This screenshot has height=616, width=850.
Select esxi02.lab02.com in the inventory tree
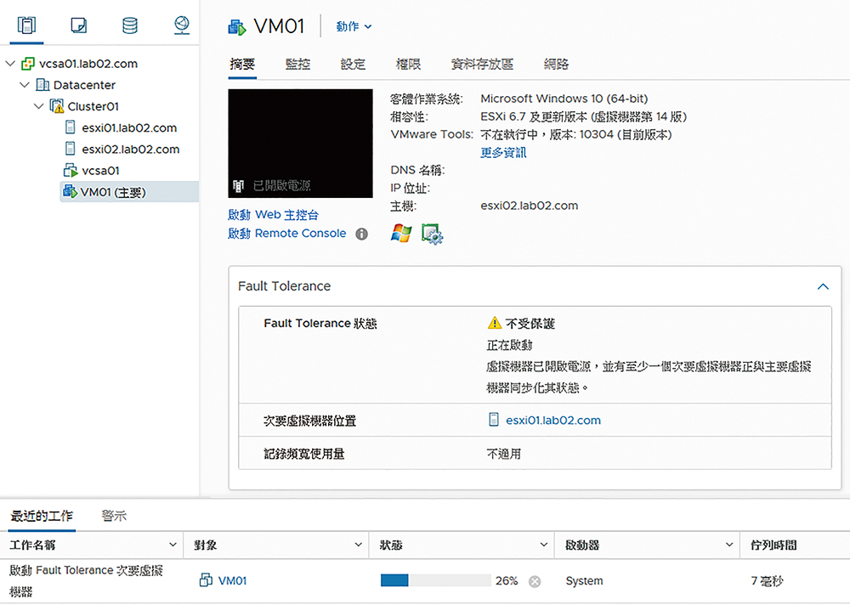(x=131, y=149)
